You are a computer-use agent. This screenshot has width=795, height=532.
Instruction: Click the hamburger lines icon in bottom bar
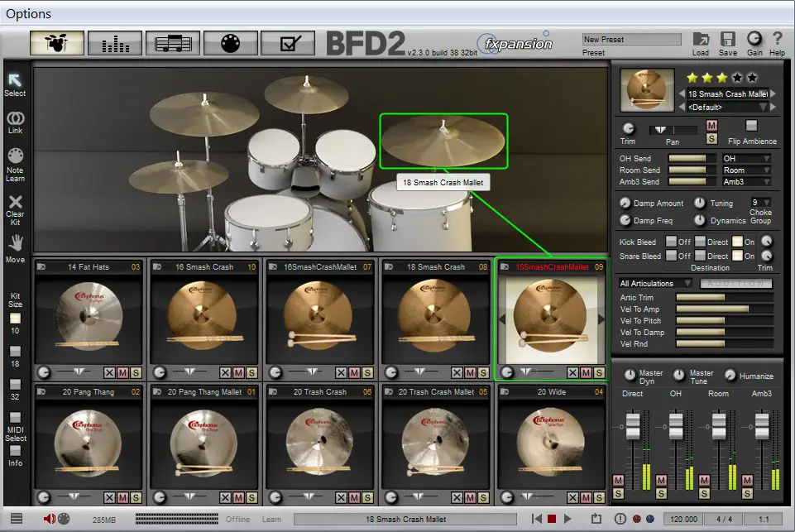(17, 518)
